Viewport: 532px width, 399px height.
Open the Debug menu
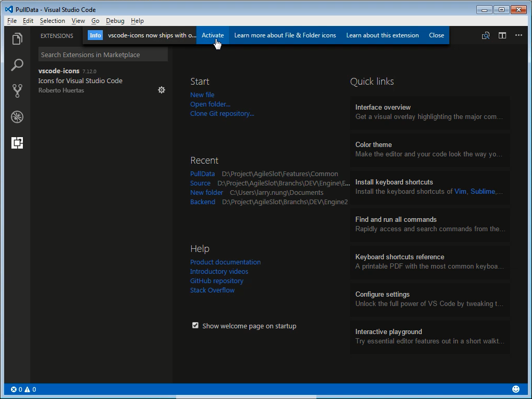[115, 21]
